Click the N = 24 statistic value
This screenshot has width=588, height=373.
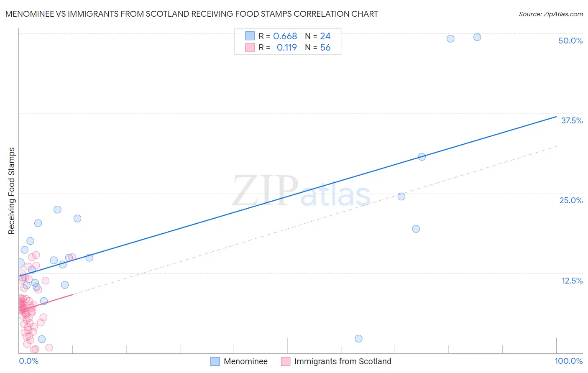[318, 36]
